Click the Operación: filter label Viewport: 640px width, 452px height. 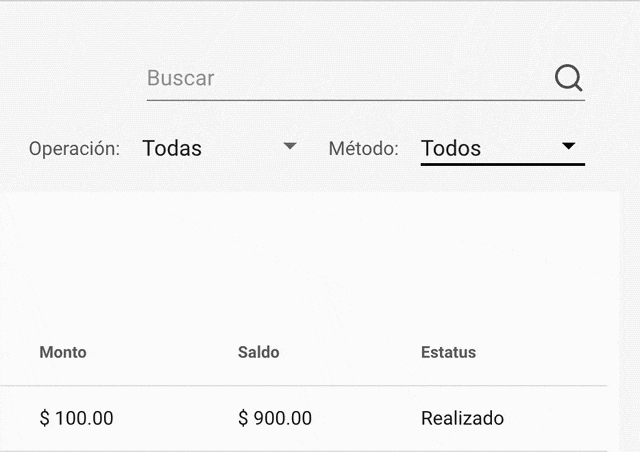point(74,149)
